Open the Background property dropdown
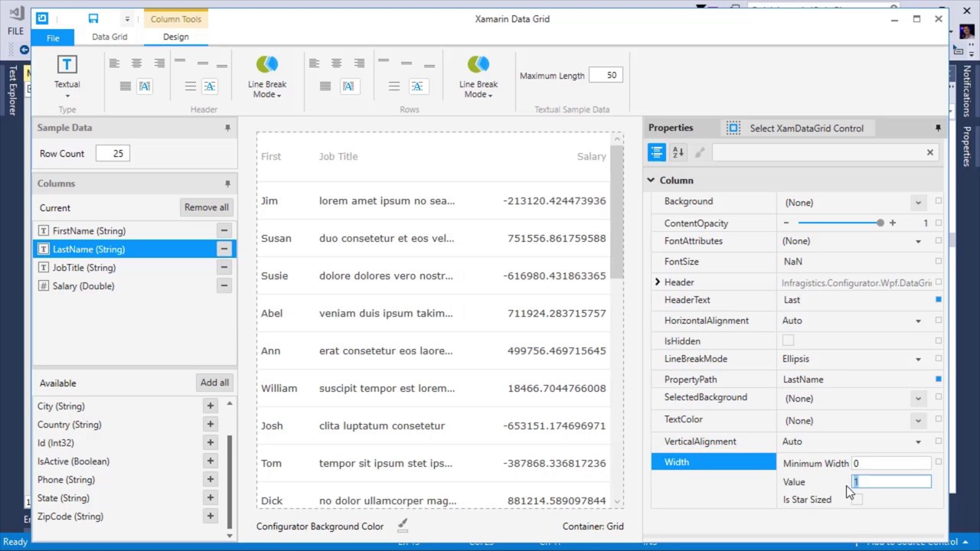This screenshot has height=551, width=980. click(918, 203)
